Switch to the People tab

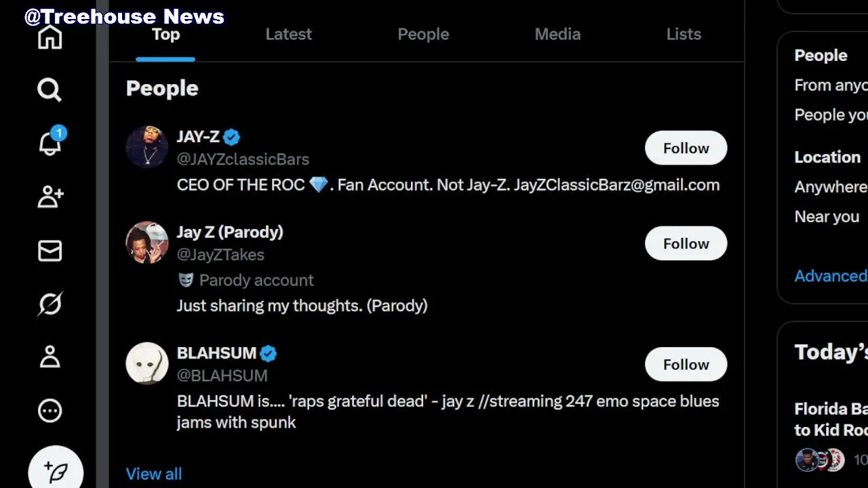click(x=423, y=35)
